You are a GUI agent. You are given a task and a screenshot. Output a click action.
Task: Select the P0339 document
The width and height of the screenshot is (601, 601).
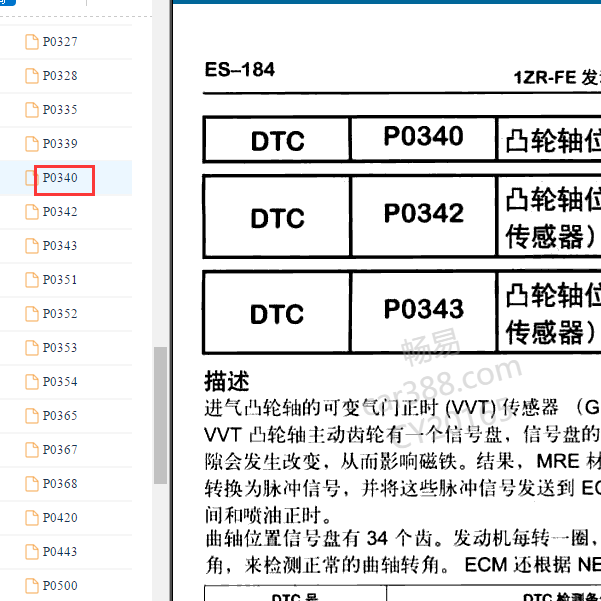[x=60, y=144]
